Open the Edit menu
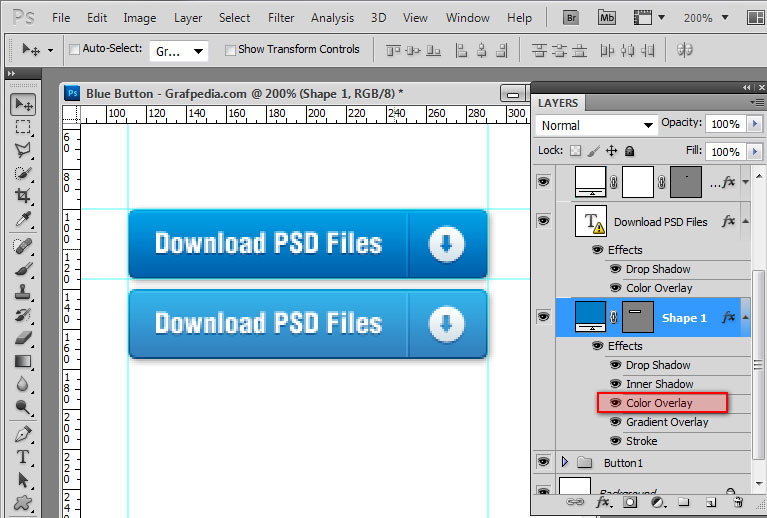Screen dimensions: 767x518 tap(97, 18)
